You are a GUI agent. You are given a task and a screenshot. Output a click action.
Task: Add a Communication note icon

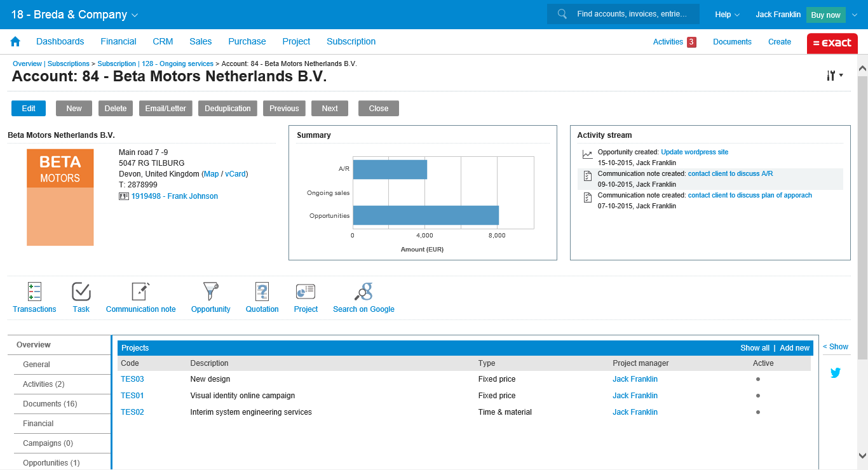click(140, 292)
